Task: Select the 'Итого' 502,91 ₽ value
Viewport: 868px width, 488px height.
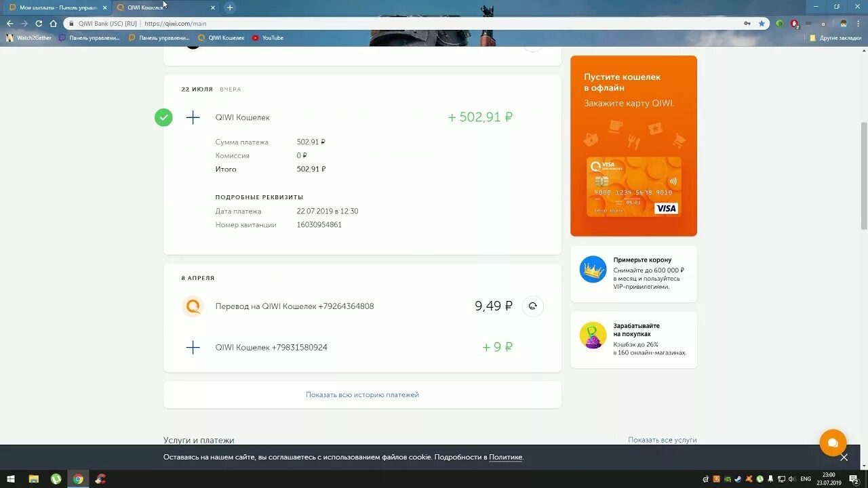Action: click(x=311, y=169)
